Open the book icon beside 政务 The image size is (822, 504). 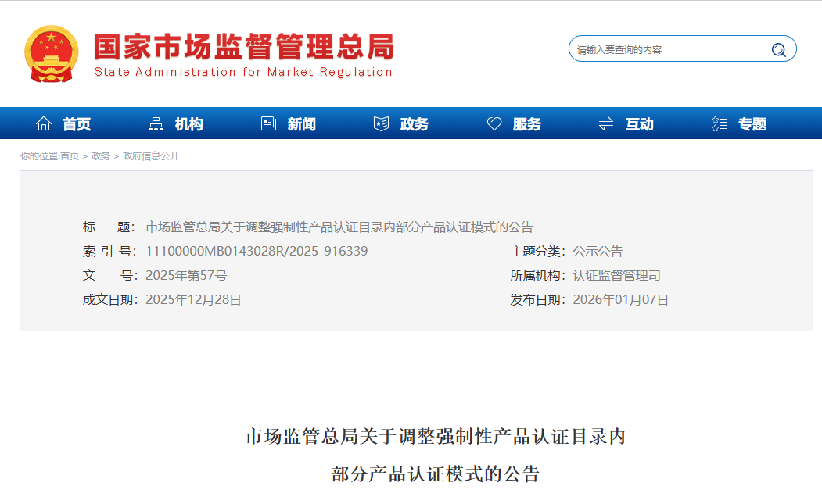pyautogui.click(x=381, y=123)
